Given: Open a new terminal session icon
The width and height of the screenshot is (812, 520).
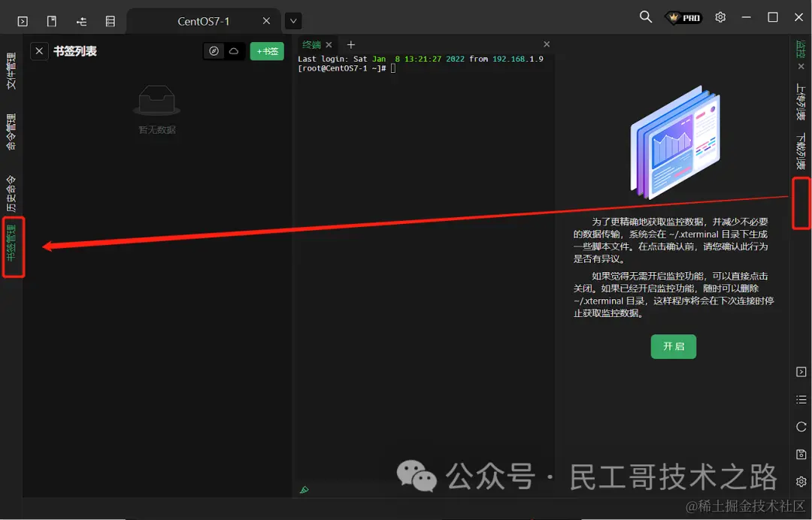Looking at the screenshot, I should click(x=21, y=20).
